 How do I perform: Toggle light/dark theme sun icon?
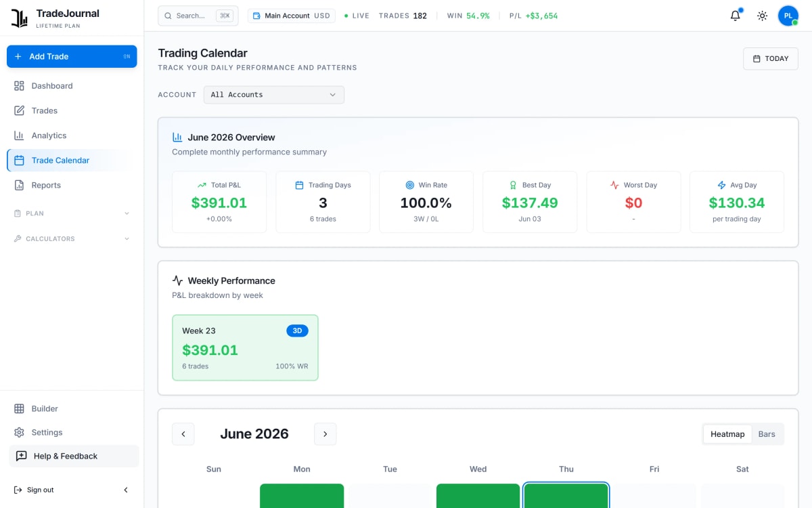[x=763, y=16]
